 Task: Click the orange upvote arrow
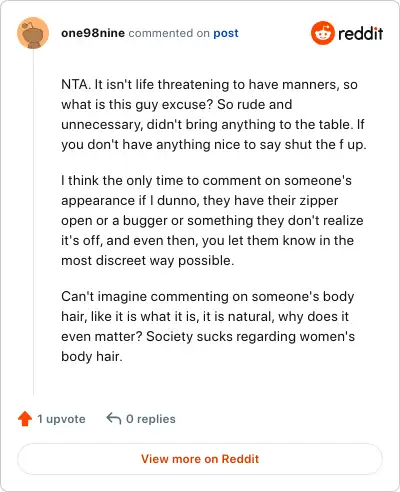pos(25,419)
